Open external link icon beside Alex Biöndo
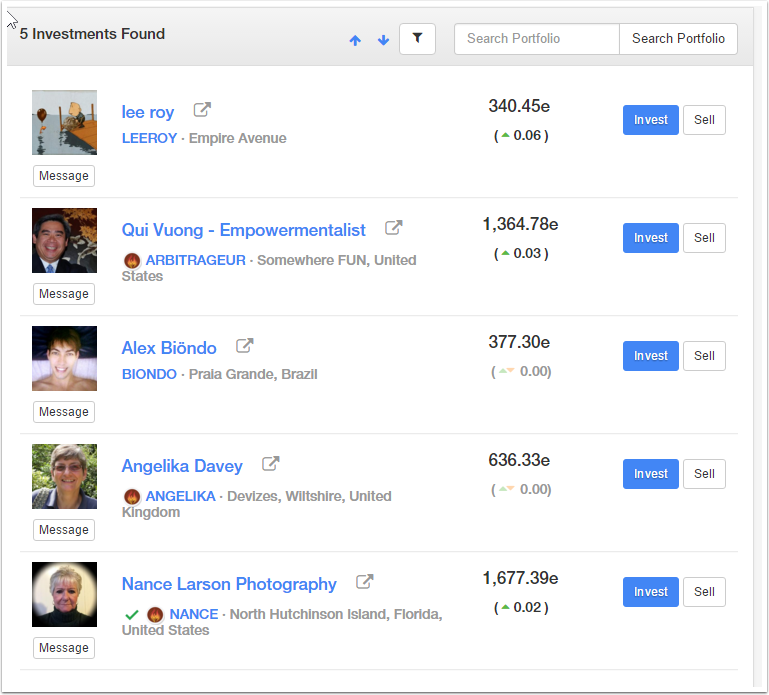Screen dimensions: 769x695 point(244,346)
